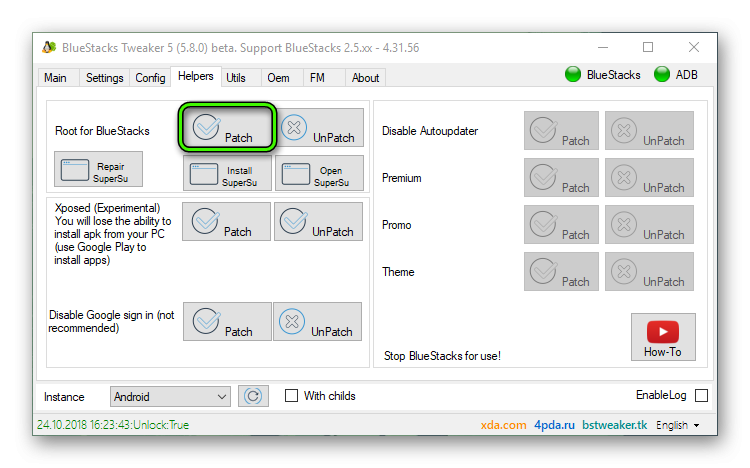Visit the 4pda.ru link
This screenshot has width=750, height=468.
click(554, 425)
